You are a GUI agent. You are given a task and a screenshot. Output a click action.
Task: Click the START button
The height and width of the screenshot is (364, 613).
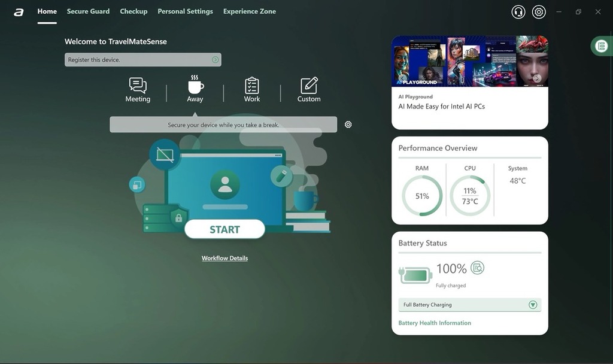point(225,229)
